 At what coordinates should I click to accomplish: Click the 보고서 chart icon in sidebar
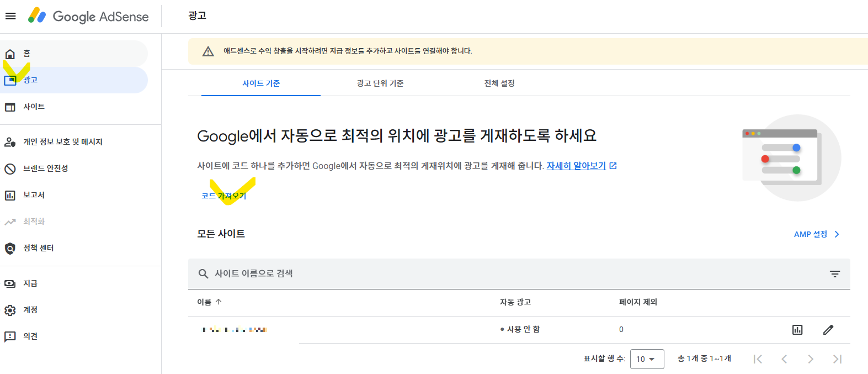10,195
